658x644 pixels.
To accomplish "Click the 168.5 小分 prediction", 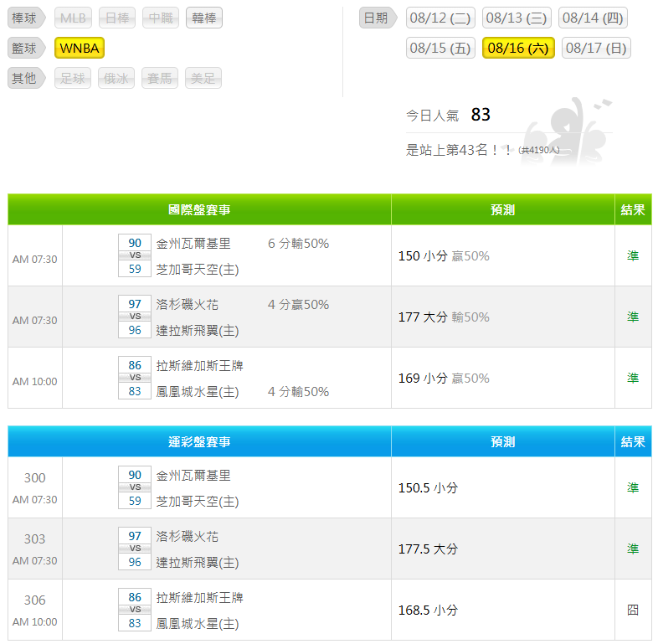I will 428,611.
